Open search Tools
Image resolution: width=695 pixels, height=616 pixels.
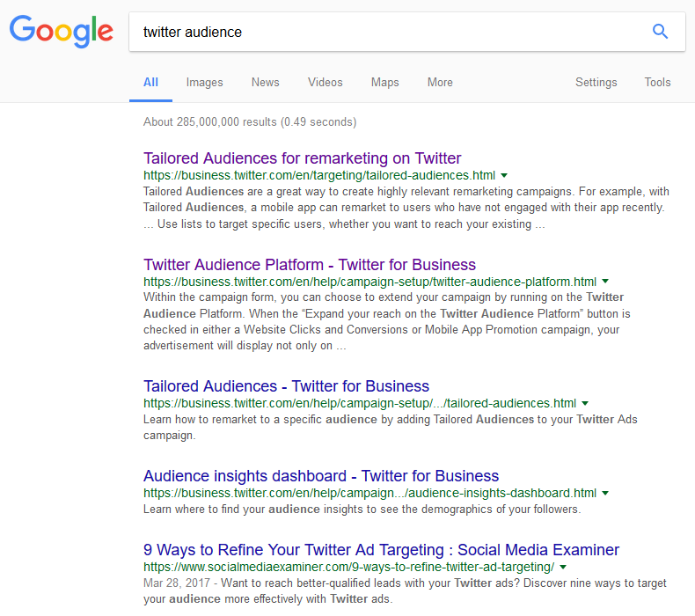pyautogui.click(x=657, y=83)
